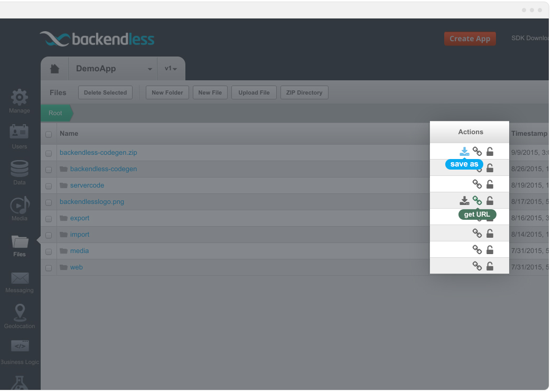Click the Files label in the toolbar
The height and width of the screenshot is (392, 553).
point(58,92)
